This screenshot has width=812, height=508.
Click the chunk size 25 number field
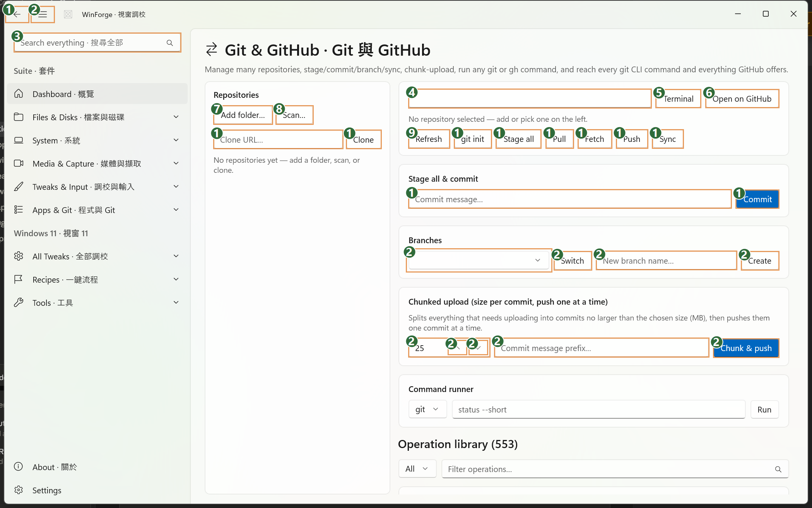(x=427, y=348)
